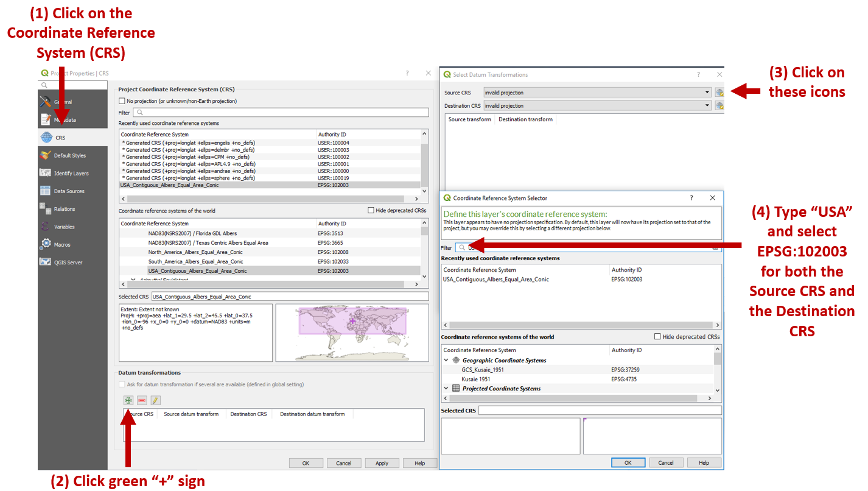Click Apply in Project Properties dialog
Viewport: 868px width, 491px height.
(x=382, y=463)
